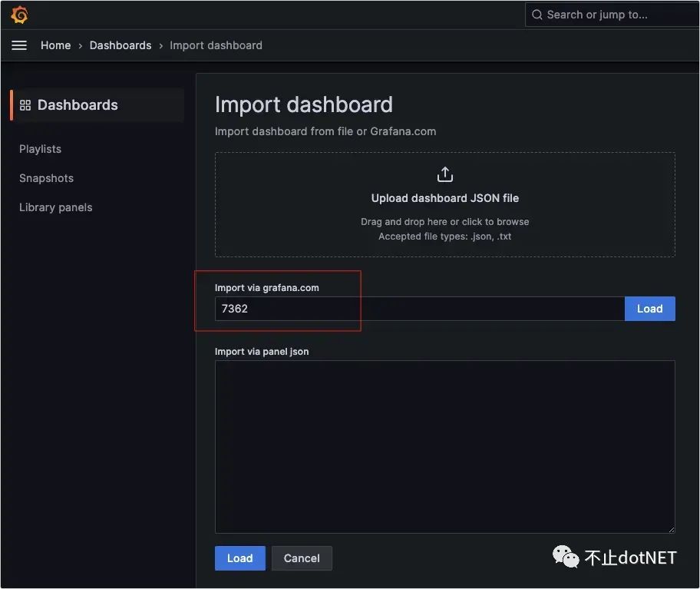This screenshot has width=700, height=589.
Task: Click the upload arrow icon
Action: pos(444,175)
